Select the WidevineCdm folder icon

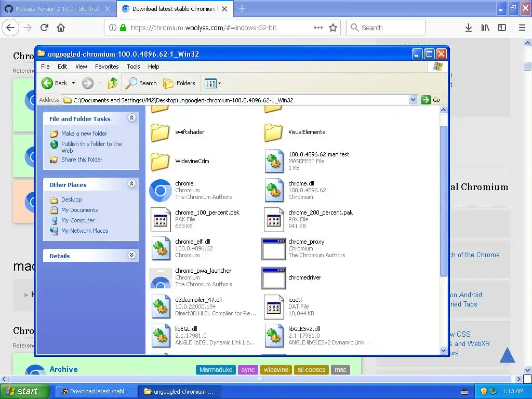160,162
